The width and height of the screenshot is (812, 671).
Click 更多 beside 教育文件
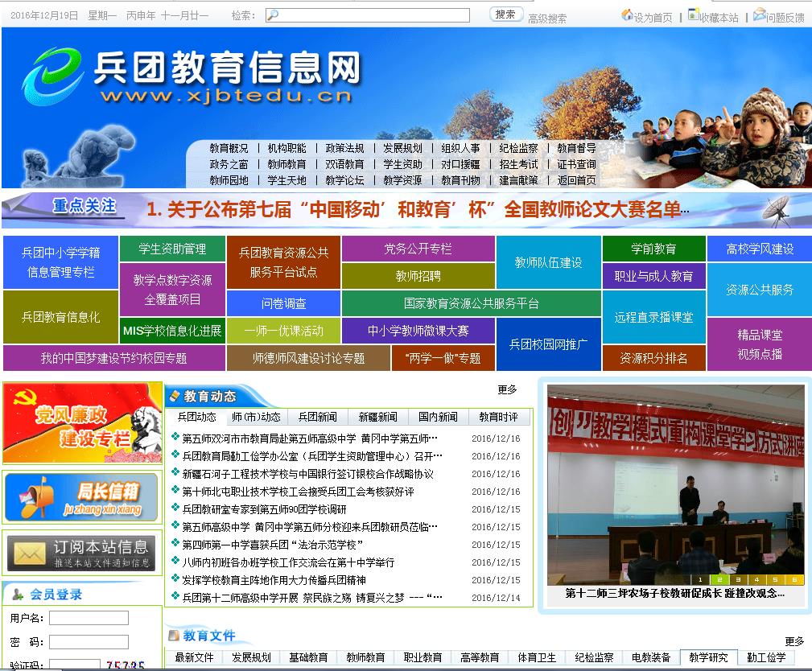coord(793,641)
